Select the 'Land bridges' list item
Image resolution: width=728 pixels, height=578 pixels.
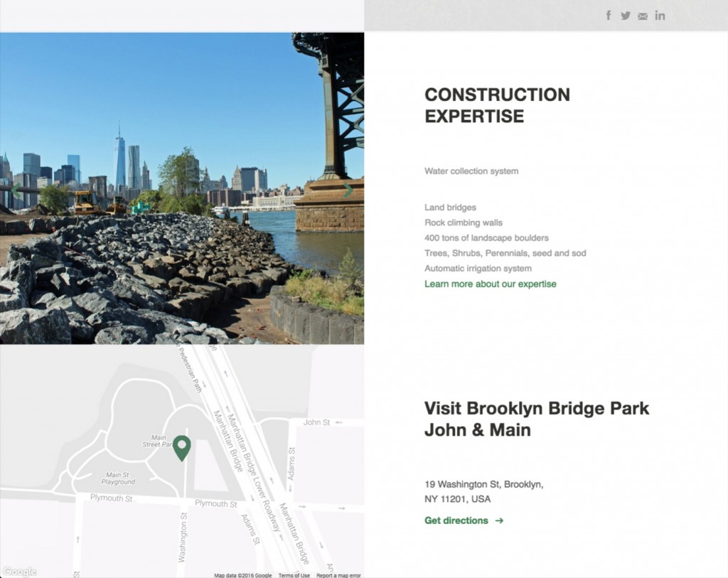pyautogui.click(x=450, y=207)
